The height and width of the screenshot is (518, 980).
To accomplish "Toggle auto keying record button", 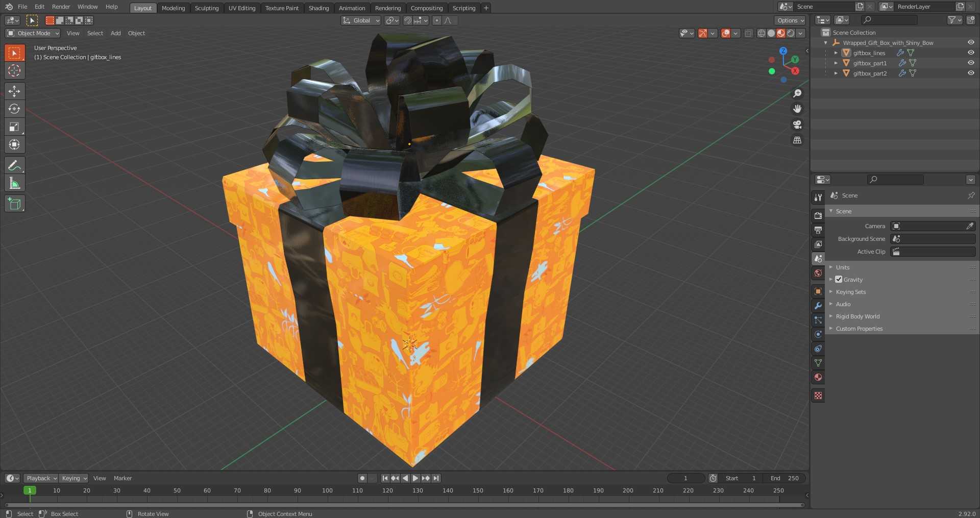I will point(362,478).
